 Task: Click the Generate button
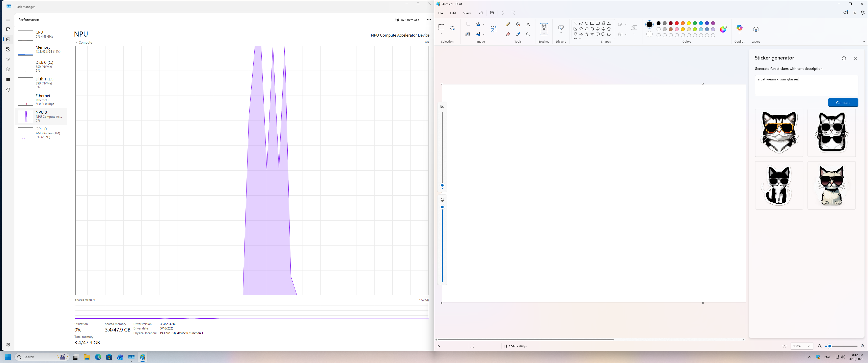pos(843,103)
